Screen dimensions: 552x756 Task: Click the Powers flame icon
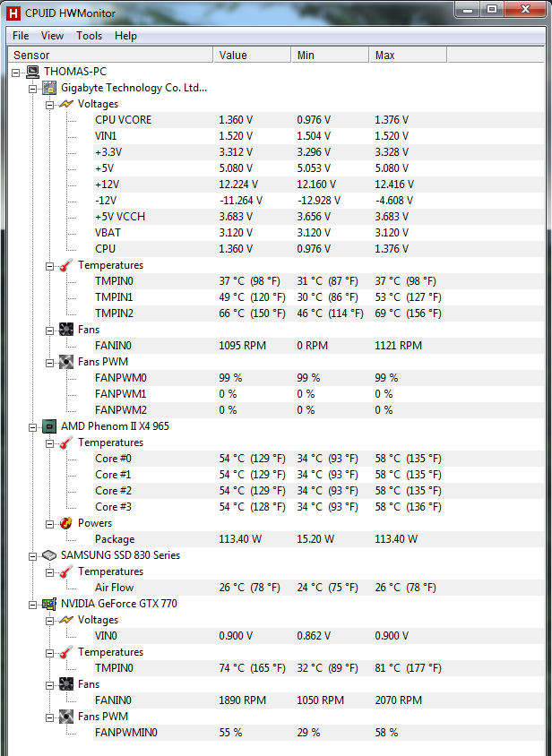[66, 523]
